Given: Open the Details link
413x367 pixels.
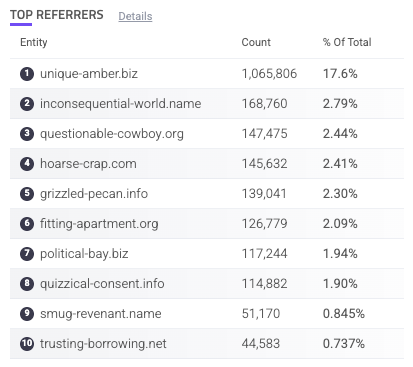Looking at the screenshot, I should coord(135,16).
